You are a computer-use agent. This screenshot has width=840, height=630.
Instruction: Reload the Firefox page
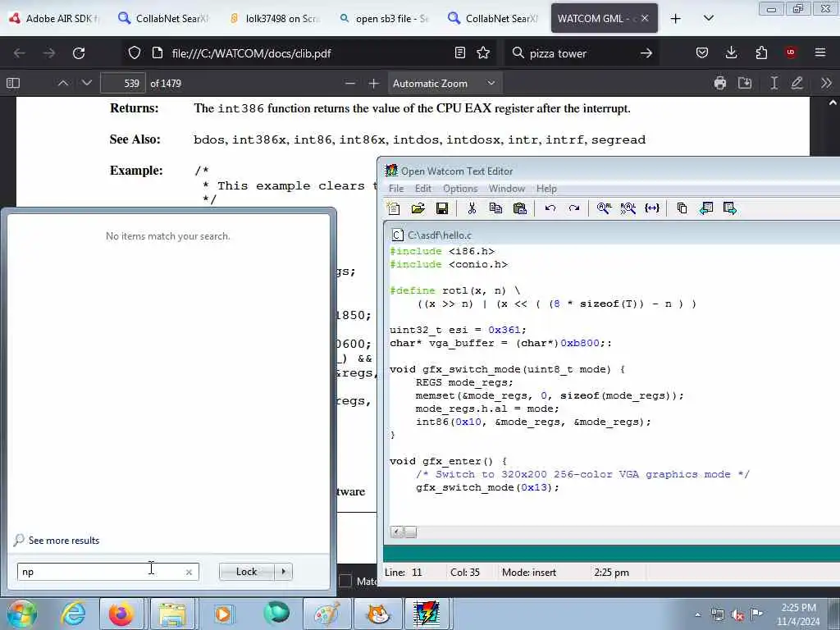[79, 53]
